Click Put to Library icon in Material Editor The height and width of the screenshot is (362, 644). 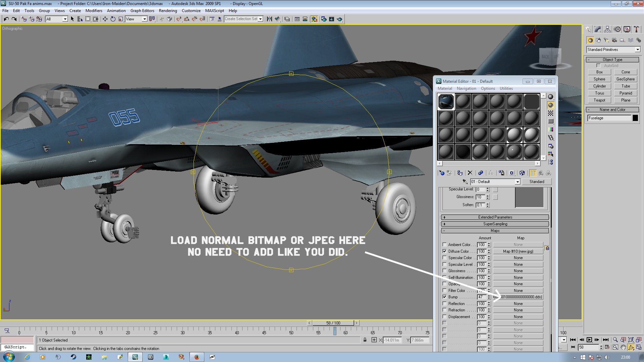click(501, 173)
